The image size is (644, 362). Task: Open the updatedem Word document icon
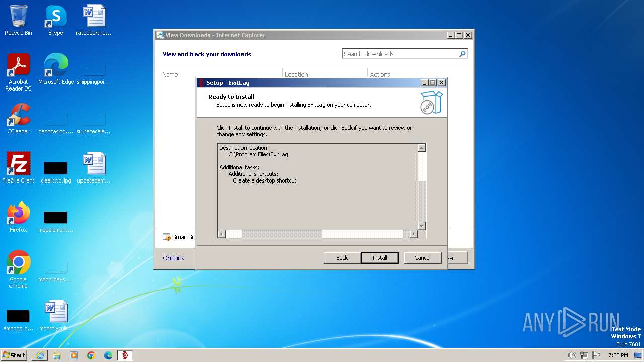(94, 168)
